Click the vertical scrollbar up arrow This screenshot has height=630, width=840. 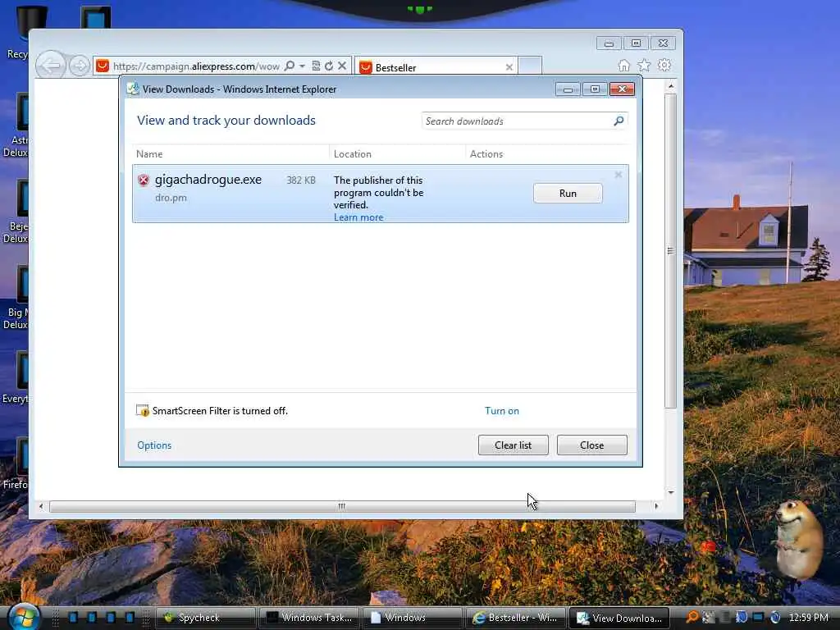tap(671, 85)
